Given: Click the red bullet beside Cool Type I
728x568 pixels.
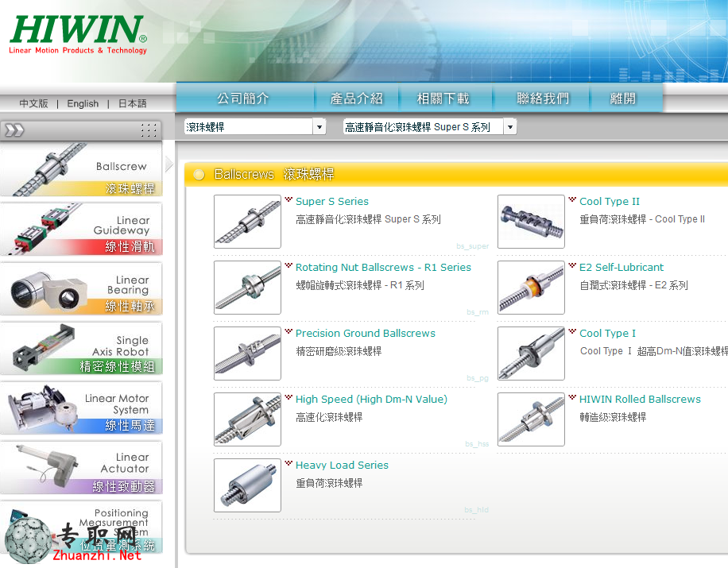Looking at the screenshot, I should [x=572, y=331].
